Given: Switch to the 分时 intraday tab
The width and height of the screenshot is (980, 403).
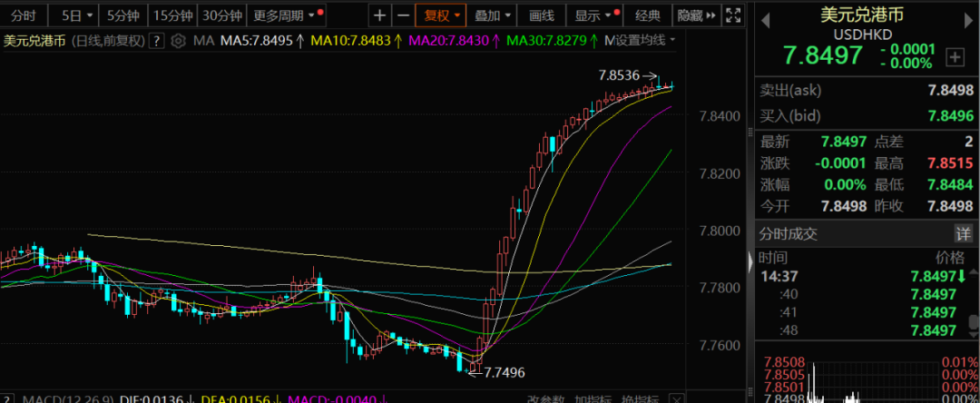Looking at the screenshot, I should point(23,15).
